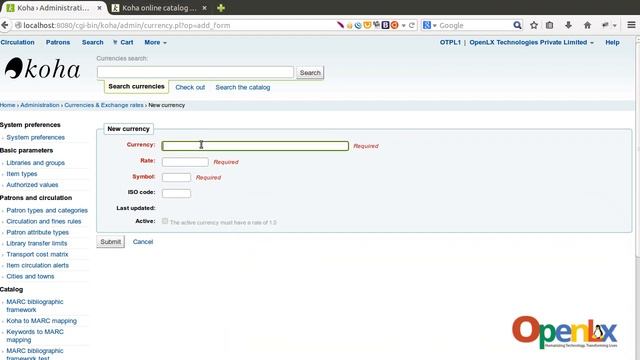640x360 pixels.
Task: Open Item types sidebar link
Action: (x=22, y=174)
